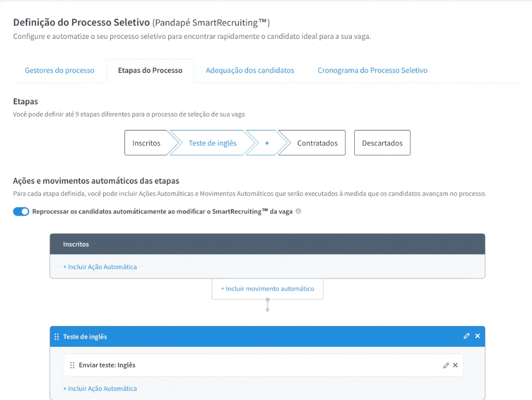Click Incluir Ação Automática under Teste de inglês
The height and width of the screenshot is (400, 532).
click(x=100, y=389)
